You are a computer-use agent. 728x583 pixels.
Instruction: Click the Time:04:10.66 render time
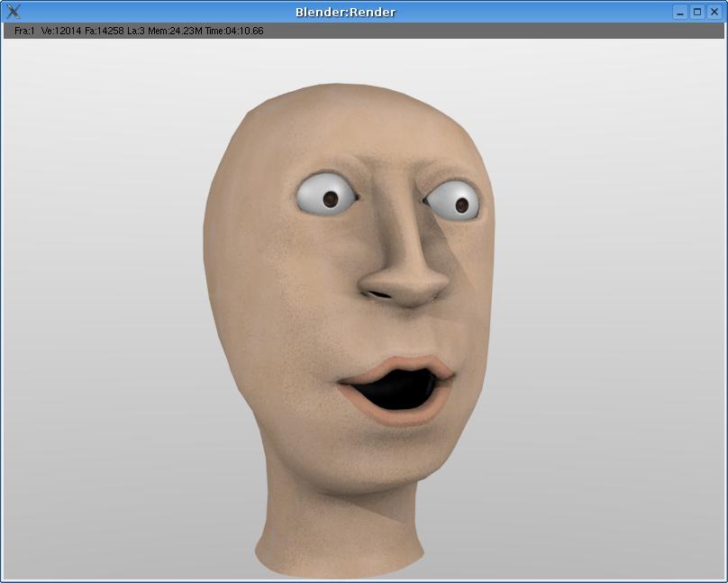tap(234, 32)
